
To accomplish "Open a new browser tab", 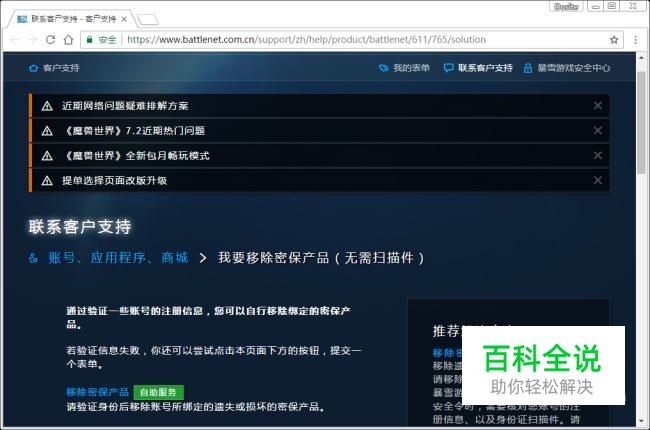I will click(x=148, y=19).
